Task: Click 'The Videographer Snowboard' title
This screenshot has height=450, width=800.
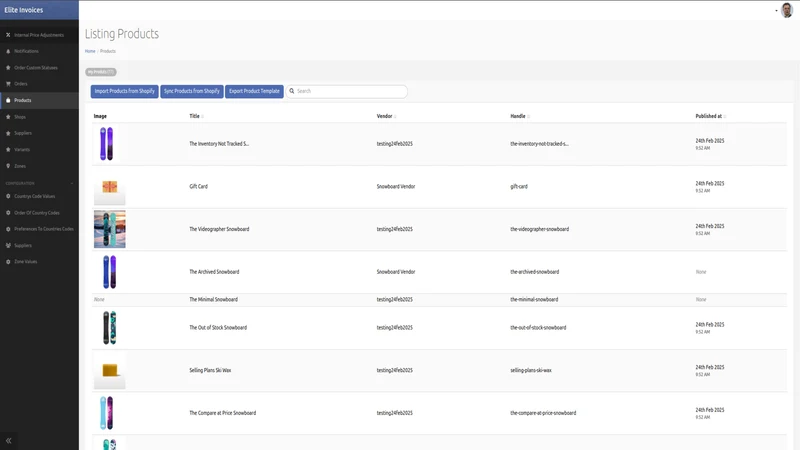Action: point(219,229)
